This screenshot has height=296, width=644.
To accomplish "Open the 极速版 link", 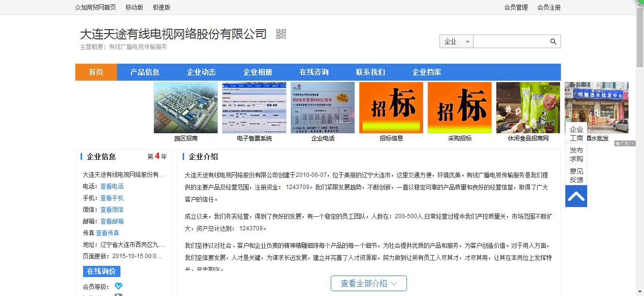I will point(161,7).
